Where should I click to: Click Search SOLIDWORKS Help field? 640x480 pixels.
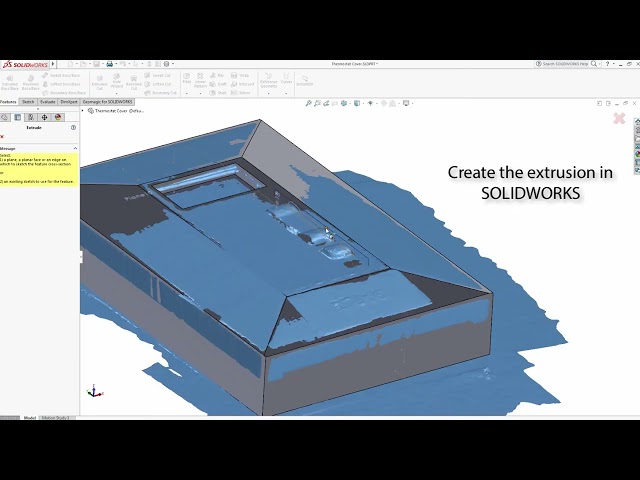pyautogui.click(x=566, y=64)
